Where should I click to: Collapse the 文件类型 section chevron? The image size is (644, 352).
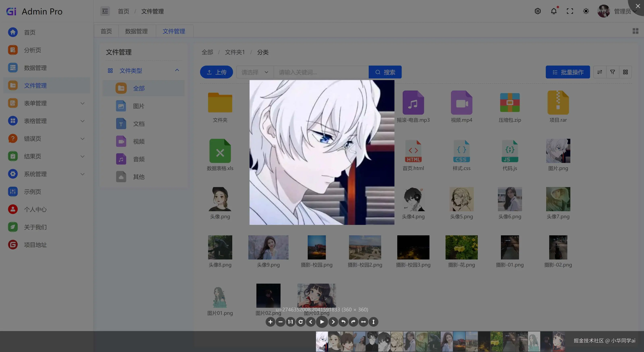point(177,70)
